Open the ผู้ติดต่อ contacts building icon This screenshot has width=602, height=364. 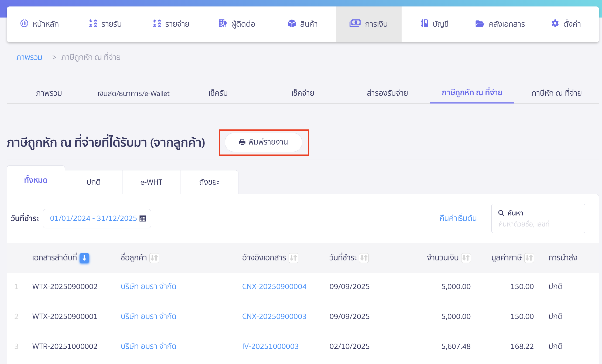pyautogui.click(x=223, y=24)
